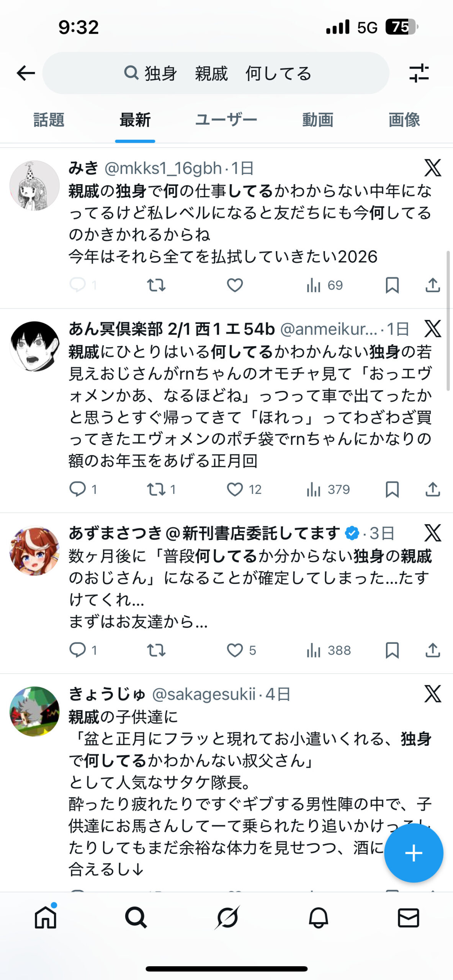Image resolution: width=453 pixels, height=980 pixels.
Task: Repost the あずまさつき post
Action: point(156,650)
